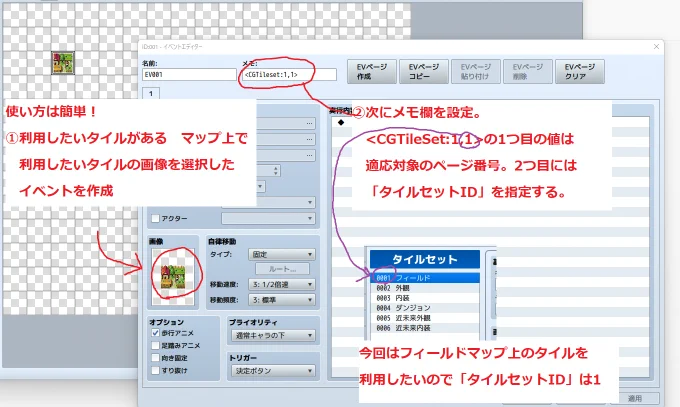This screenshot has width=680, height=407.
Task: Select tileset row 0004 ダンジョン
Action: (425, 308)
